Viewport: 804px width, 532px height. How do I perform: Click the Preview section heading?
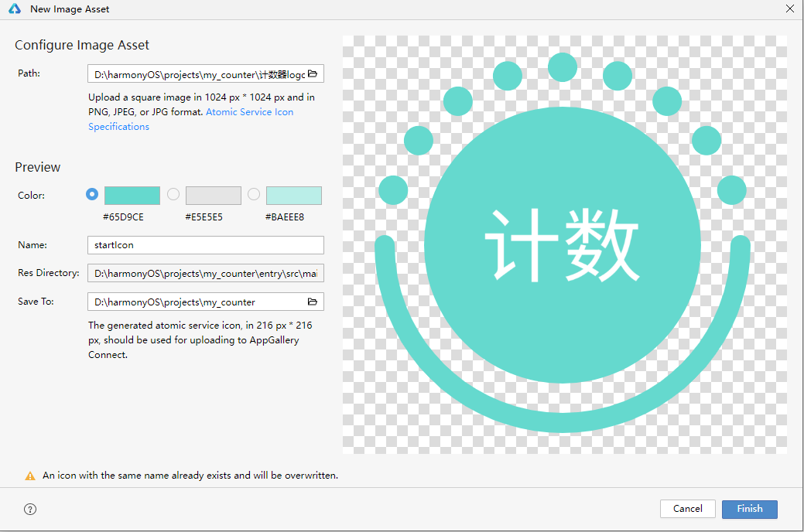(37, 167)
